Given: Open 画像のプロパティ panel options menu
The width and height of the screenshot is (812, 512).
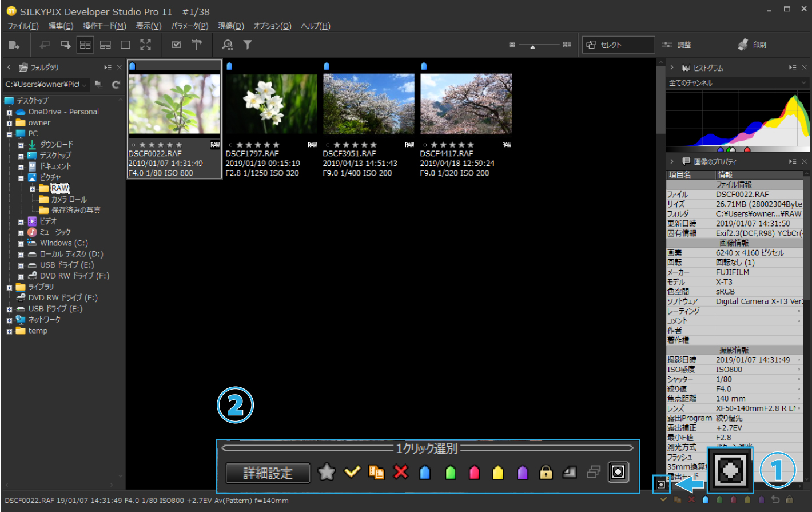Looking at the screenshot, I should pos(793,162).
